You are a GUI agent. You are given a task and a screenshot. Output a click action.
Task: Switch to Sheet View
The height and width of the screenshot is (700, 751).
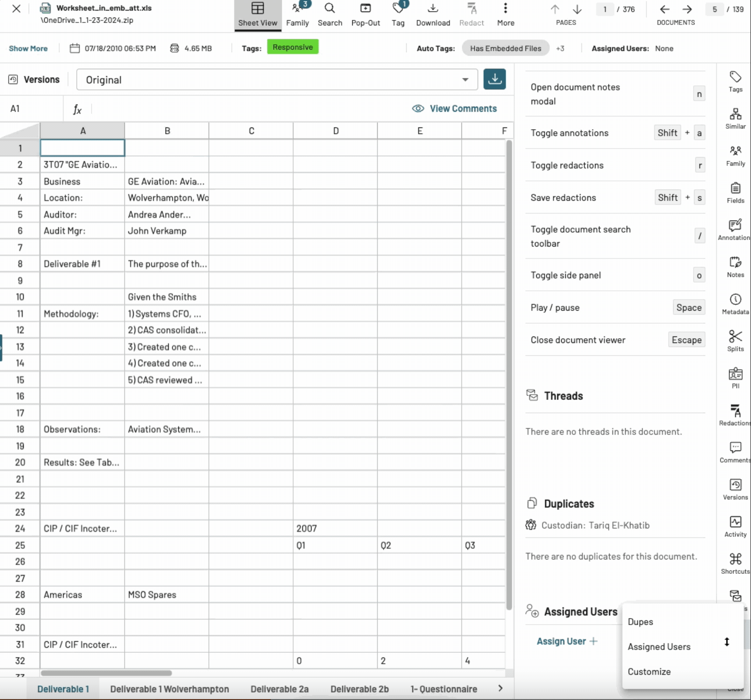coord(258,15)
